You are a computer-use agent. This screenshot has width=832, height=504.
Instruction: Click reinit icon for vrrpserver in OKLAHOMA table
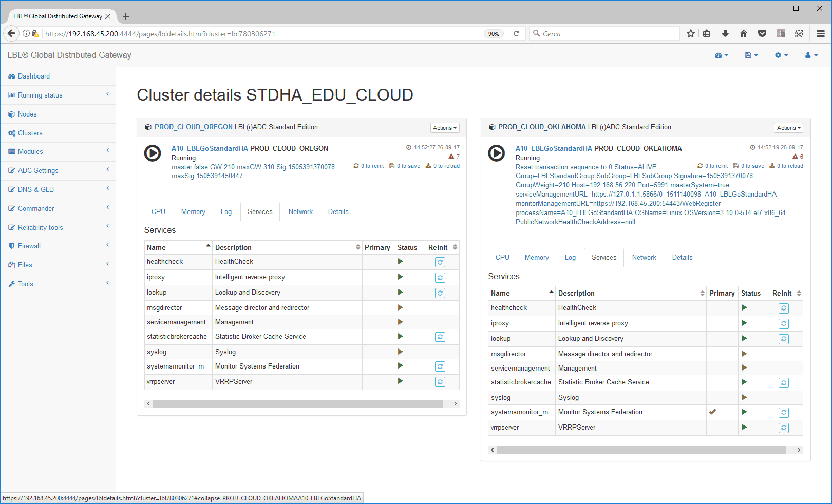(783, 428)
